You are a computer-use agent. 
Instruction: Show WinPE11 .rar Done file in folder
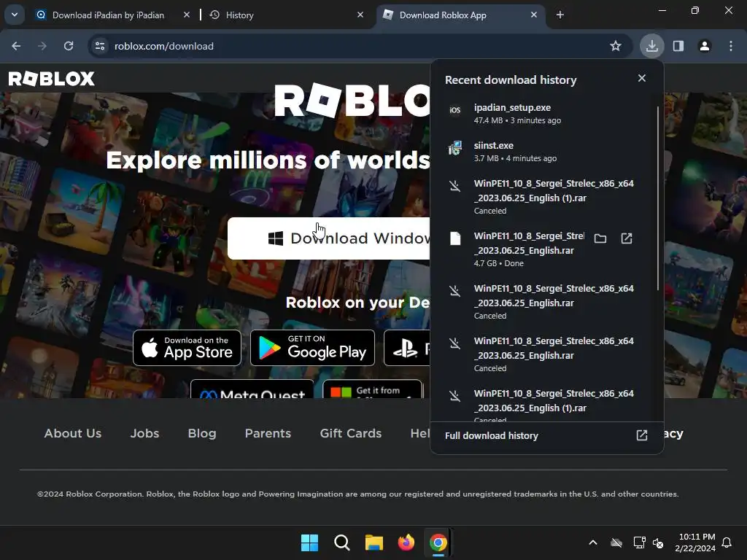(x=600, y=238)
